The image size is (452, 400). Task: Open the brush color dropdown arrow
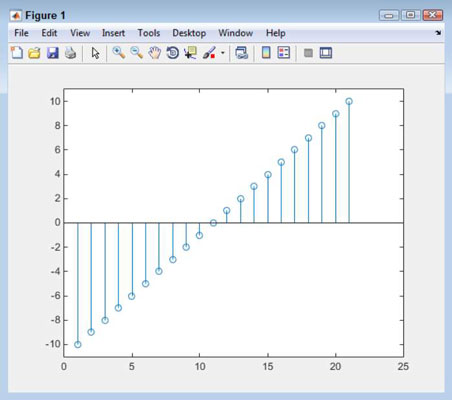tap(222, 53)
